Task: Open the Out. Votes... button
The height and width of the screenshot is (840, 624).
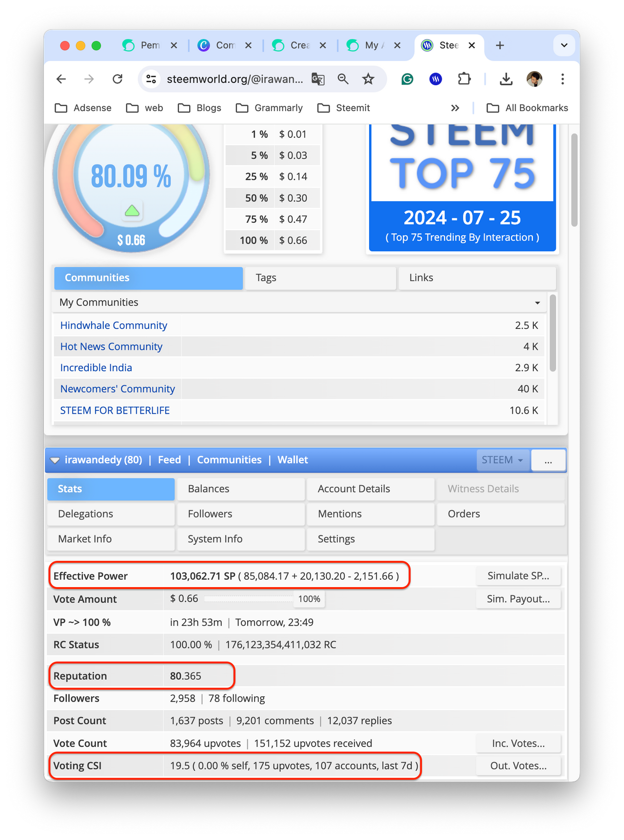Action: coord(518,766)
